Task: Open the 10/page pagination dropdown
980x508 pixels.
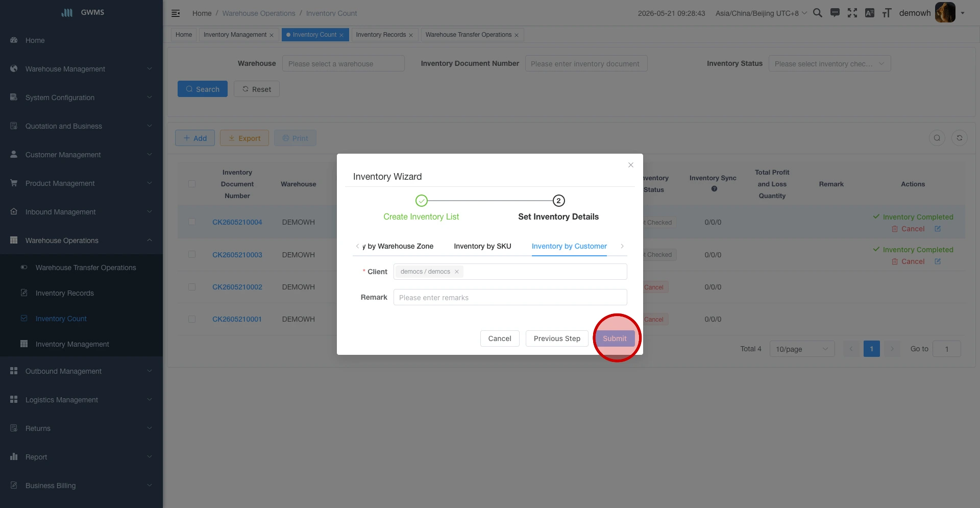Action: point(802,349)
